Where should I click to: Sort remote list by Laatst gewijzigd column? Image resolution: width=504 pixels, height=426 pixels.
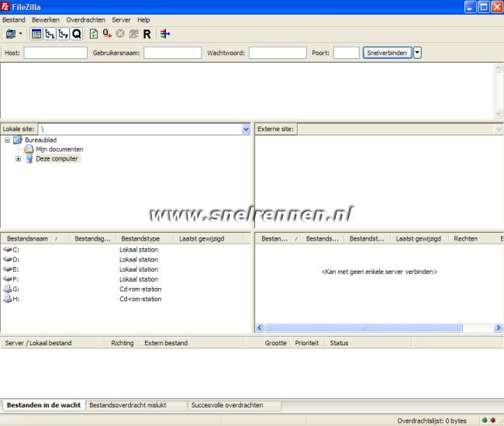tap(419, 239)
